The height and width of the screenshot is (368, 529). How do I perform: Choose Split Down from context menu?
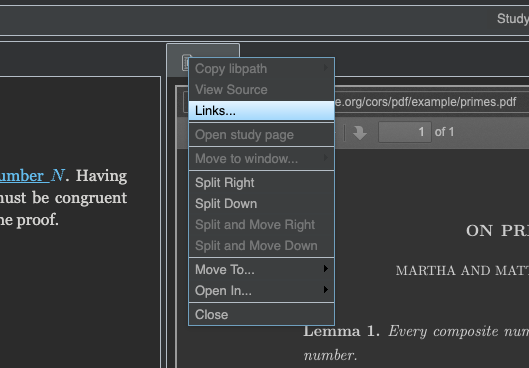(261, 204)
